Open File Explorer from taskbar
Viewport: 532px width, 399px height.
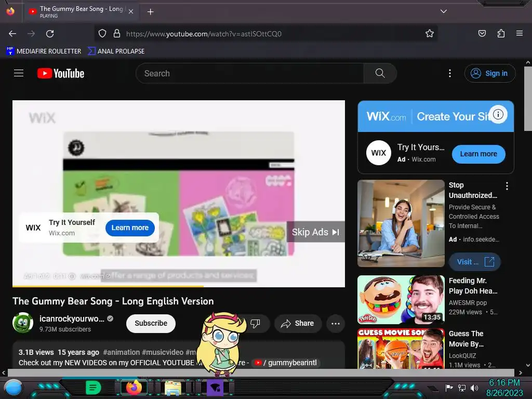coord(173,388)
